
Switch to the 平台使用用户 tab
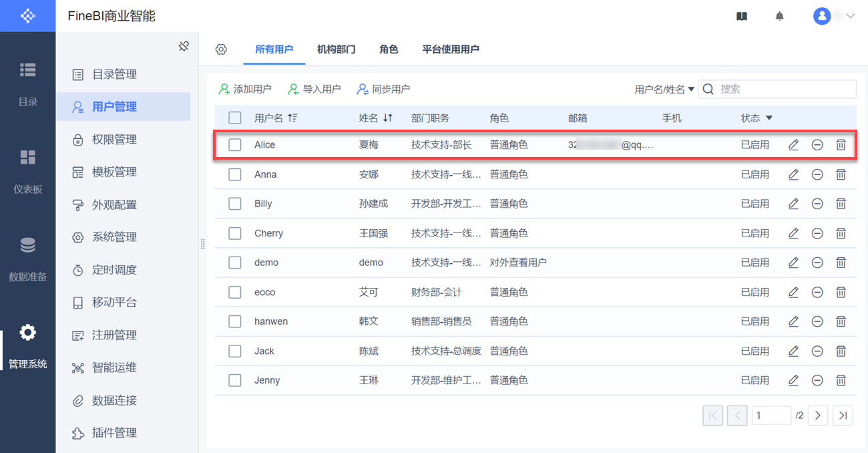(451, 49)
